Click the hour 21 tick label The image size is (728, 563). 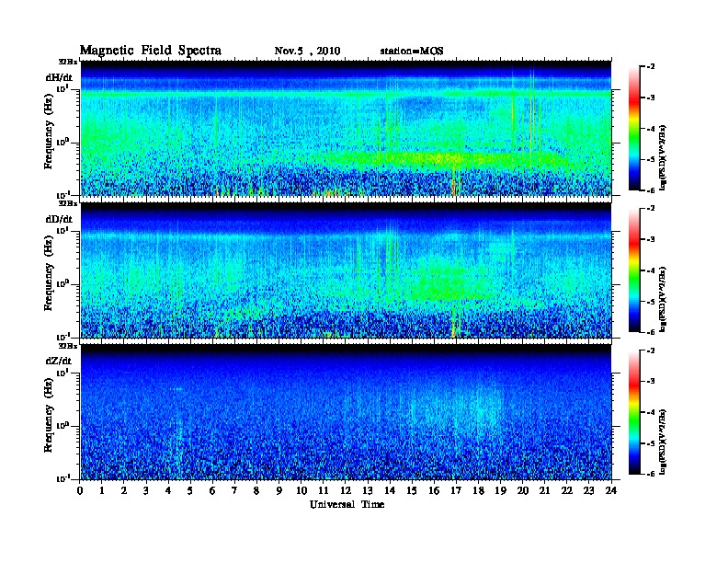(544, 490)
